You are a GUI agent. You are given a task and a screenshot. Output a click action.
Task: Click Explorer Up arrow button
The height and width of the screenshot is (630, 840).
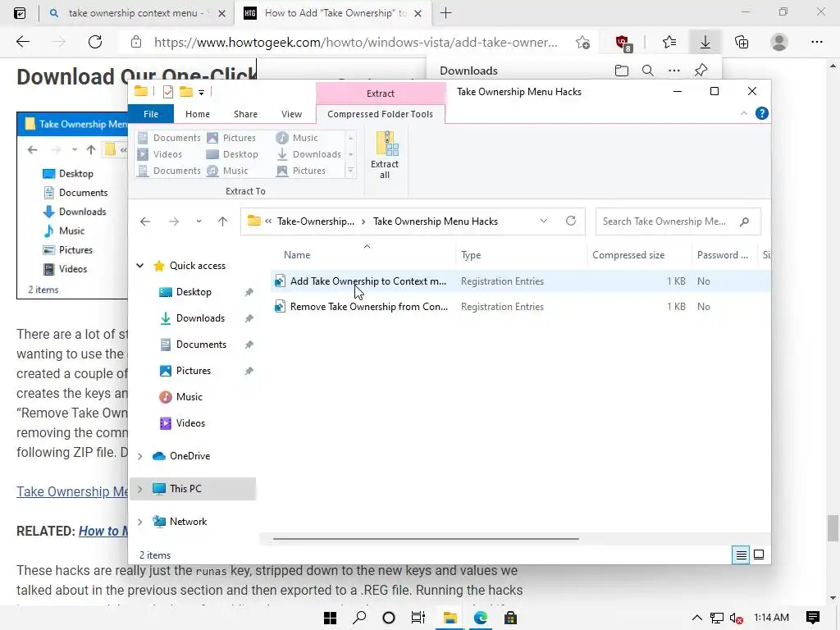click(x=223, y=221)
